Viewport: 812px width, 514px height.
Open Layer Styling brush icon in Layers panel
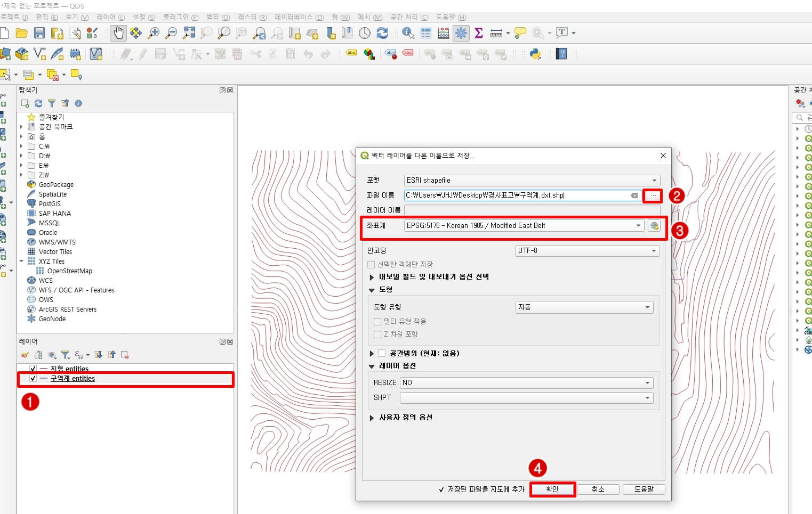click(x=25, y=355)
